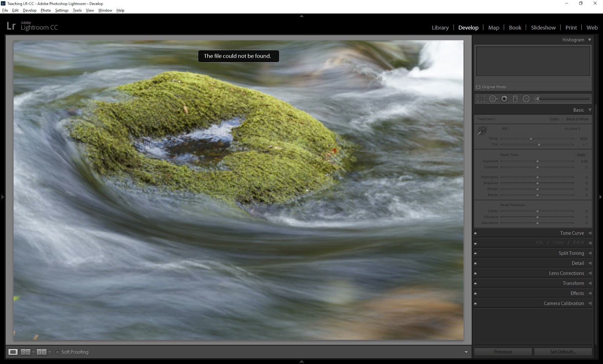Collapse the Histogram panel

pos(590,40)
